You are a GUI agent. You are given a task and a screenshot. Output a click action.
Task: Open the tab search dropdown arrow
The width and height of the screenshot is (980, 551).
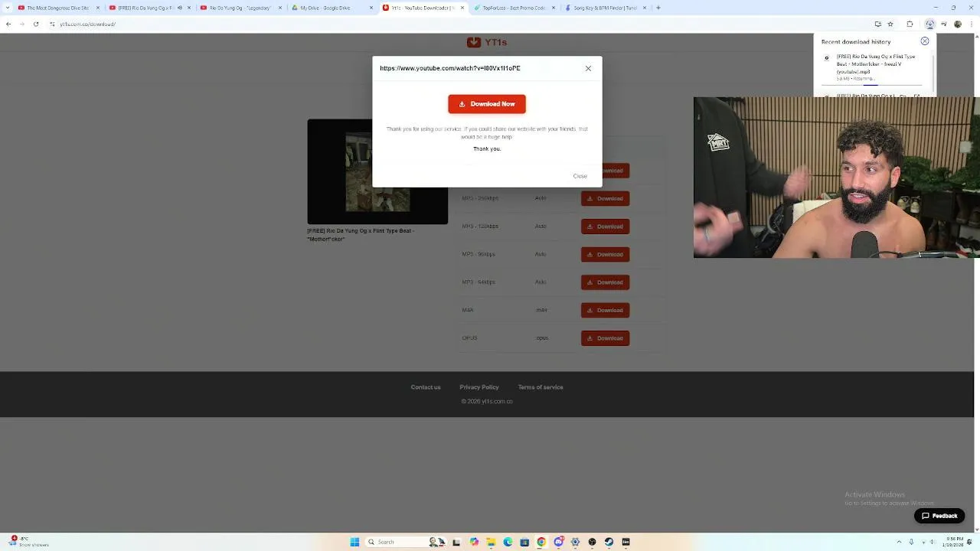[6, 8]
